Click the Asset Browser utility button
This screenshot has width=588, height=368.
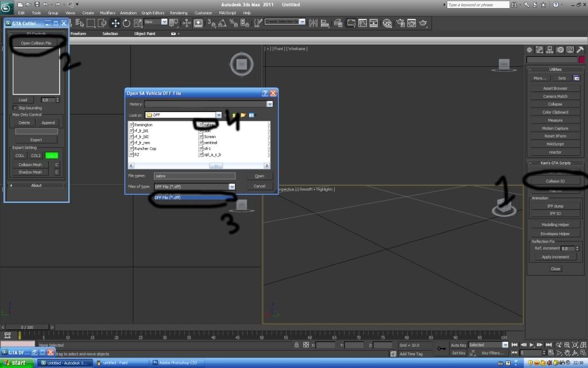[x=555, y=88]
